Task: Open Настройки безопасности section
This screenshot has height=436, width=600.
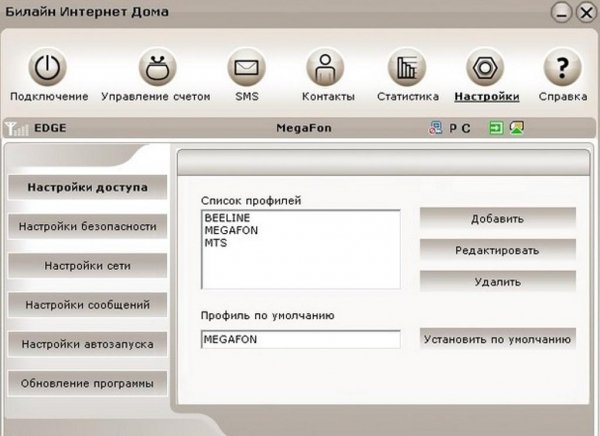Action: pyautogui.click(x=87, y=227)
